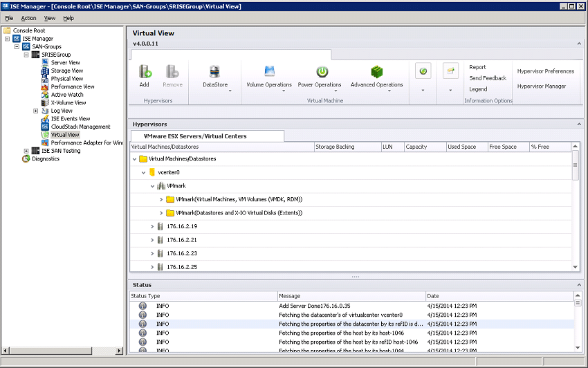588x368 pixels.
Task: Click the Add hypervisor icon
Action: click(145, 71)
